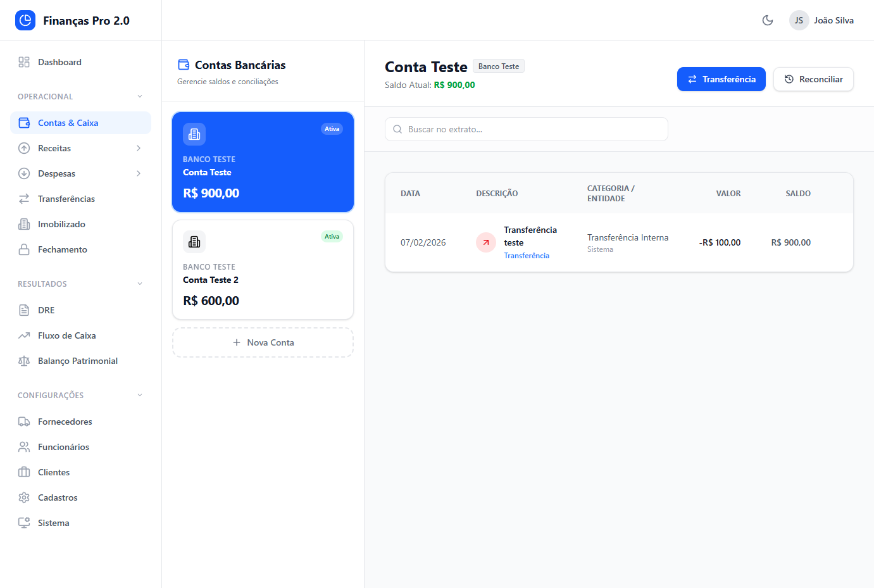
Task: Collapse the CONFIGURAÇÕES section
Action: [140, 396]
